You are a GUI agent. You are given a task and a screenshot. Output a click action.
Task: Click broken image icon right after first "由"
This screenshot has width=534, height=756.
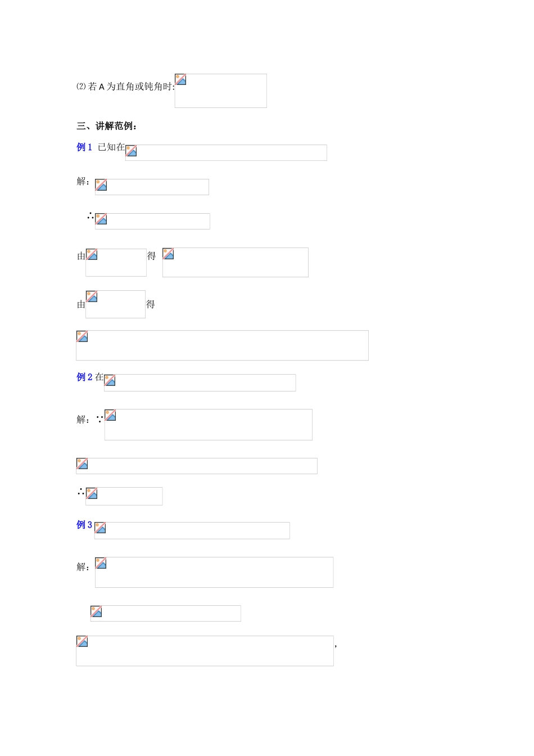92,254
